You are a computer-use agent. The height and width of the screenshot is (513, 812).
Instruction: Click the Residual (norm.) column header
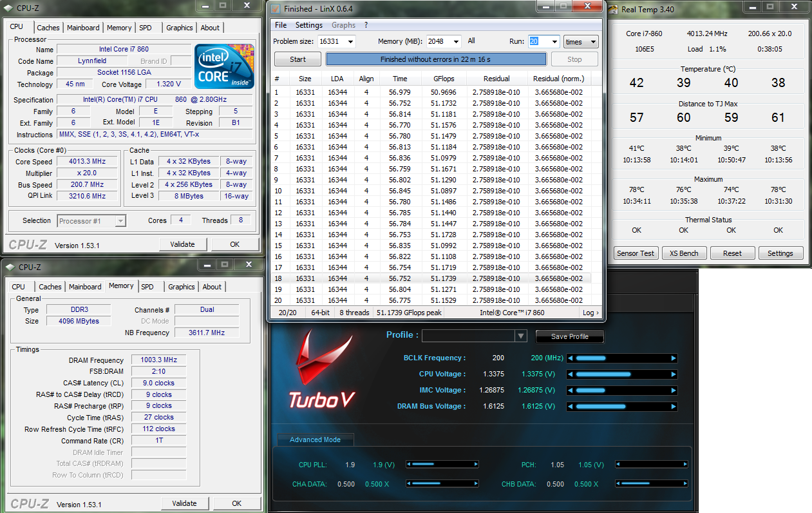point(558,79)
